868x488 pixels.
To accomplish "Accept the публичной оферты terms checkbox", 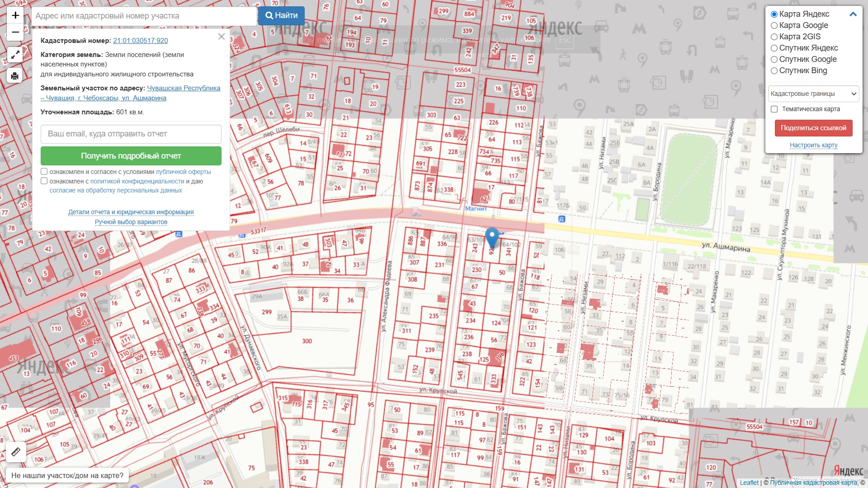I will [44, 171].
